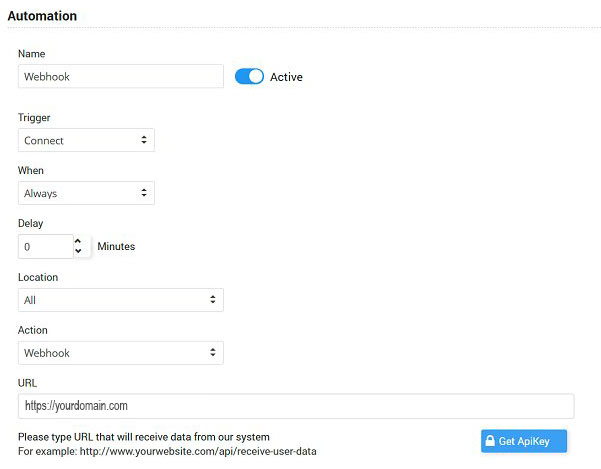Click the Minutes label beside Delay
Image resolution: width=601 pixels, height=469 pixels.
[116, 246]
